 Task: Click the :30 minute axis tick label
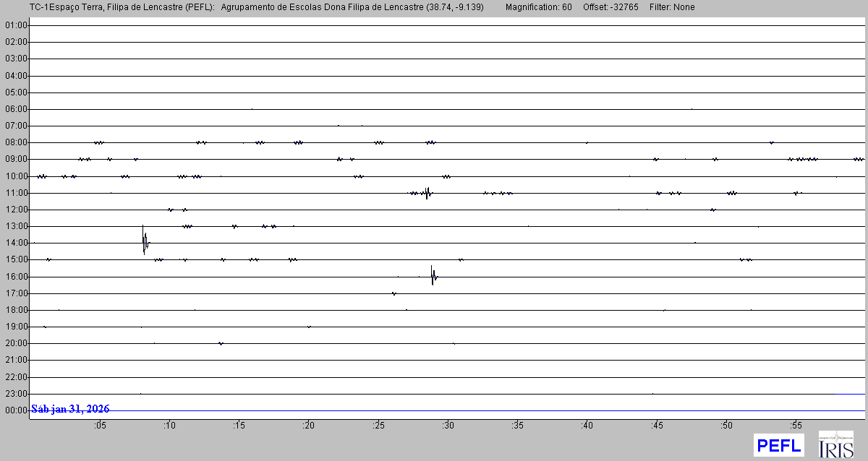pyautogui.click(x=448, y=426)
